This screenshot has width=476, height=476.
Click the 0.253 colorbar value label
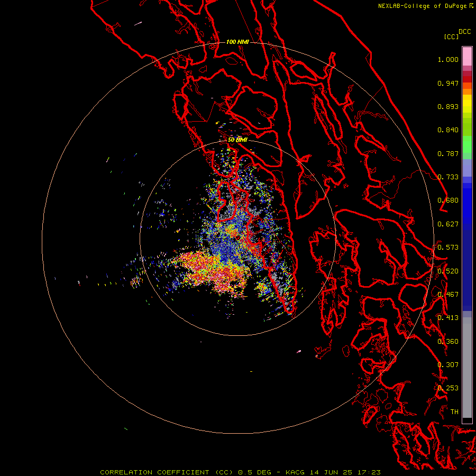[x=448, y=388]
